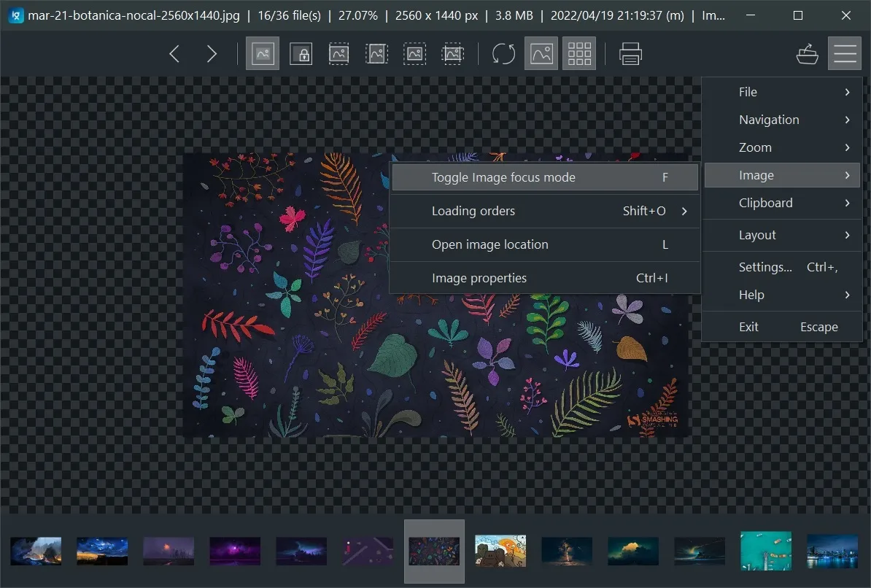Minimize the ImageGlass window
The width and height of the screenshot is (871, 588).
[751, 15]
